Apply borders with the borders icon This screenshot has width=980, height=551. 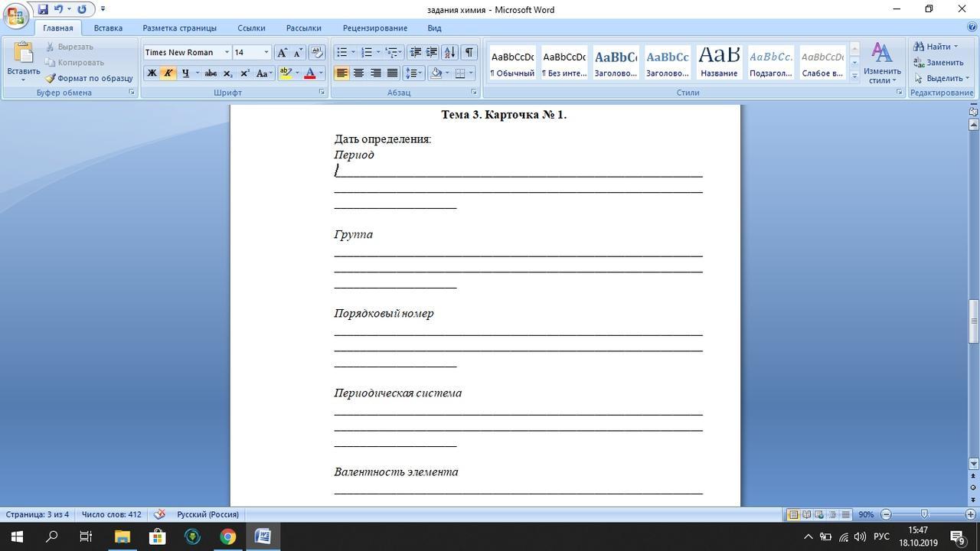click(460, 73)
